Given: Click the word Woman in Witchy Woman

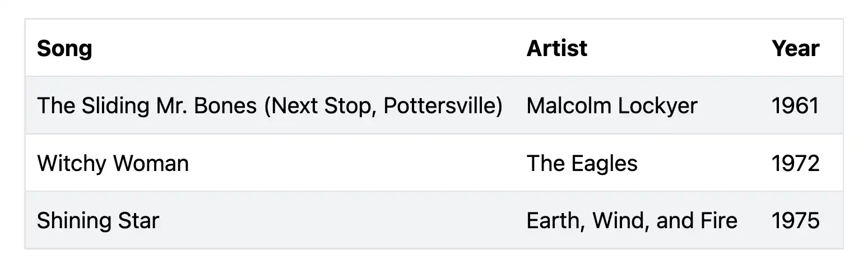Looking at the screenshot, I should tap(151, 164).
